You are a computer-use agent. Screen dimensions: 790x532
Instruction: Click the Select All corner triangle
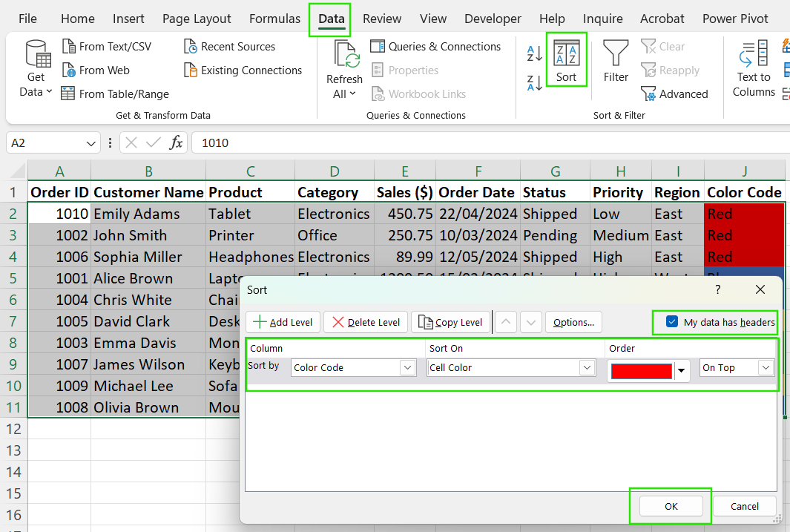(x=17, y=171)
